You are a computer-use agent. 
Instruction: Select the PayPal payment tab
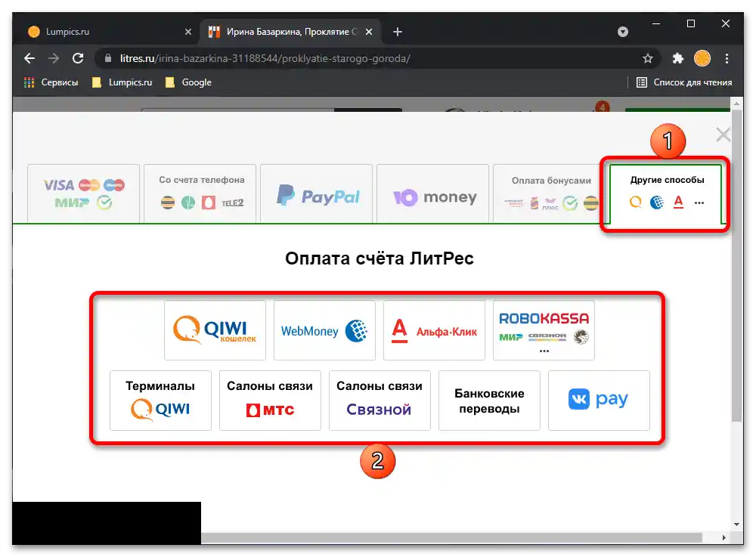(316, 193)
